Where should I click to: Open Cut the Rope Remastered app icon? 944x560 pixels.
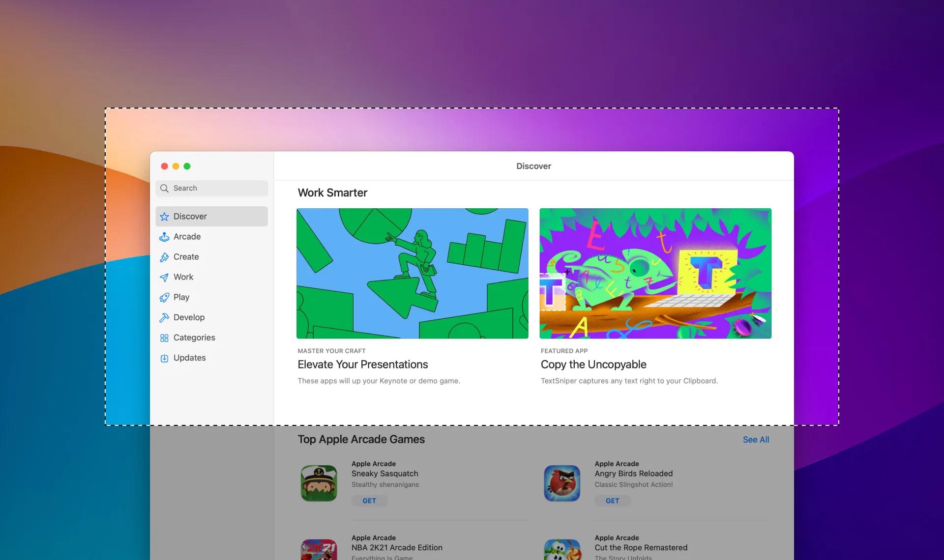[x=562, y=549]
